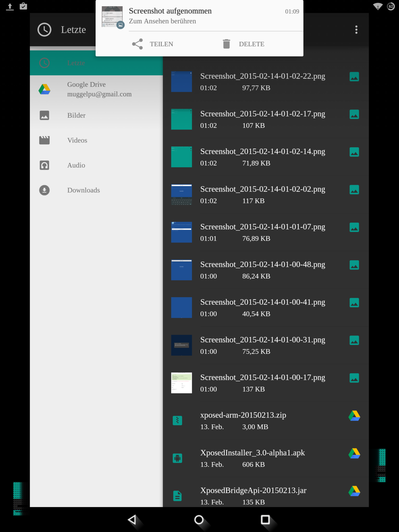The height and width of the screenshot is (532, 399).
Task: Tap Google Drive icon beside xposed-arm zip
Action: 354,416
